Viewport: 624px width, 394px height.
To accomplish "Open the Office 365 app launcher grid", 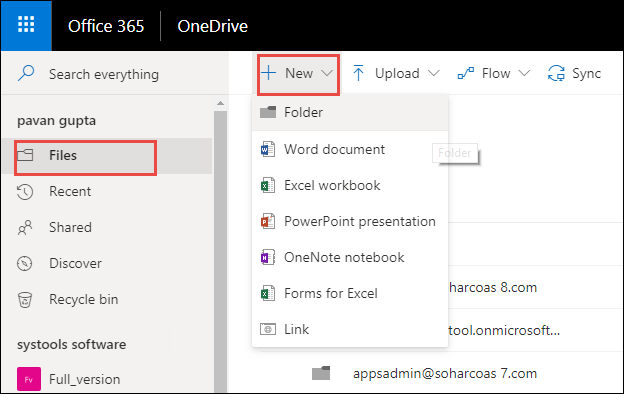I will [x=26, y=25].
